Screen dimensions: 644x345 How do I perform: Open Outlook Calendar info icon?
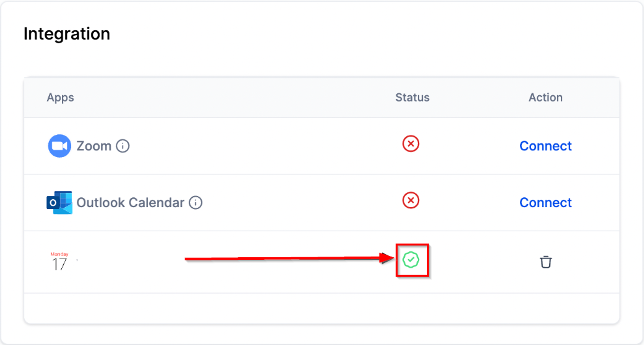point(195,203)
